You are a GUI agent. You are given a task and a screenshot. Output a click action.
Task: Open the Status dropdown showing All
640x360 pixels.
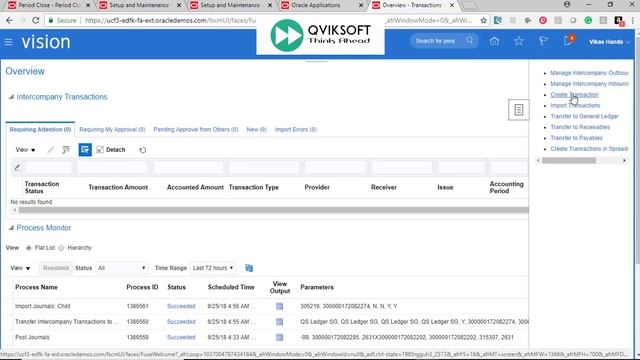pyautogui.click(x=121, y=268)
